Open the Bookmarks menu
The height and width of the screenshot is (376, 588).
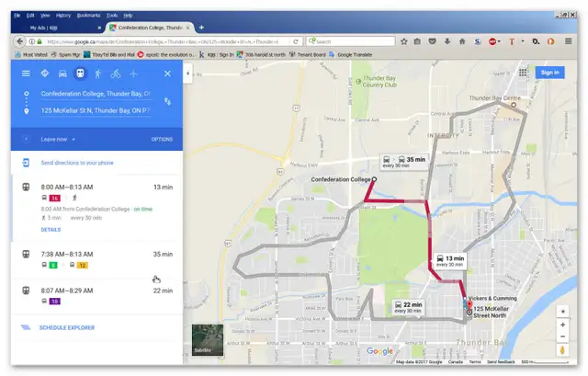(88, 16)
